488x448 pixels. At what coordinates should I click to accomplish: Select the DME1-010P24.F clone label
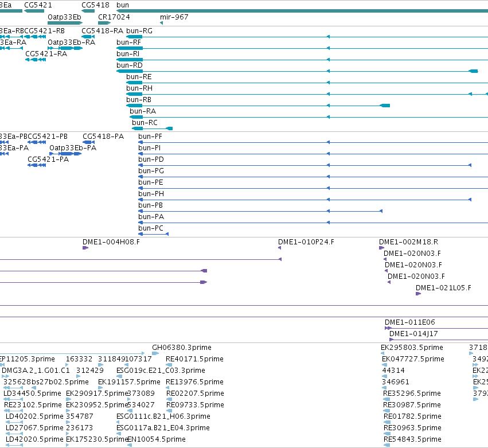click(306, 242)
